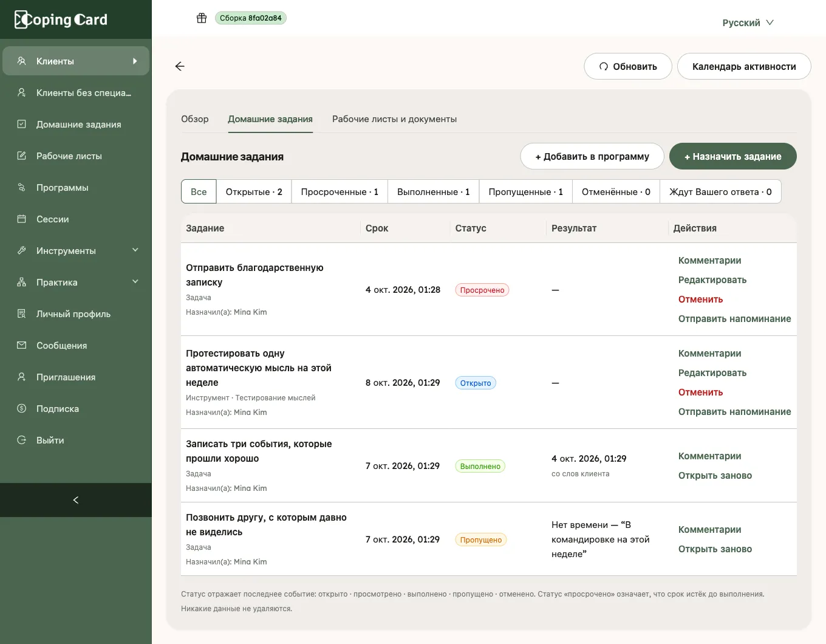This screenshot has width=826, height=644.
Task: Select the Домашние задания tab
Action: (270, 119)
